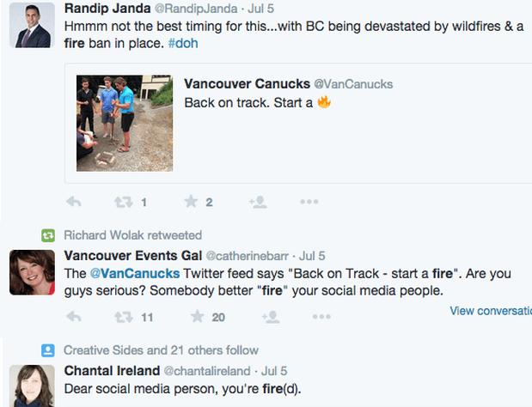Open more options on Randip Janda's tweet
The image size is (532, 407).
point(309,202)
